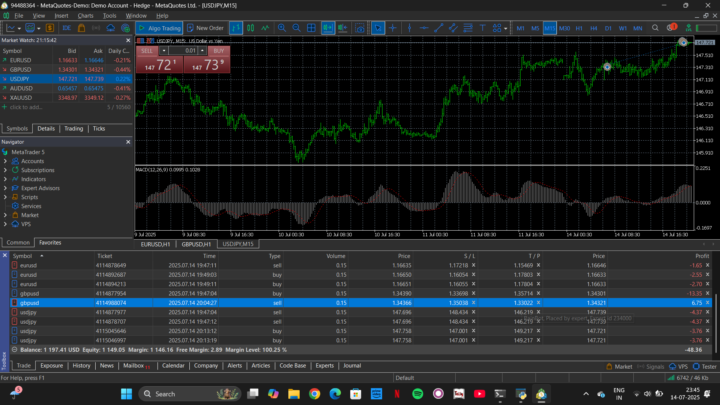
Task: Set timeframe to H1
Action: [579, 28]
